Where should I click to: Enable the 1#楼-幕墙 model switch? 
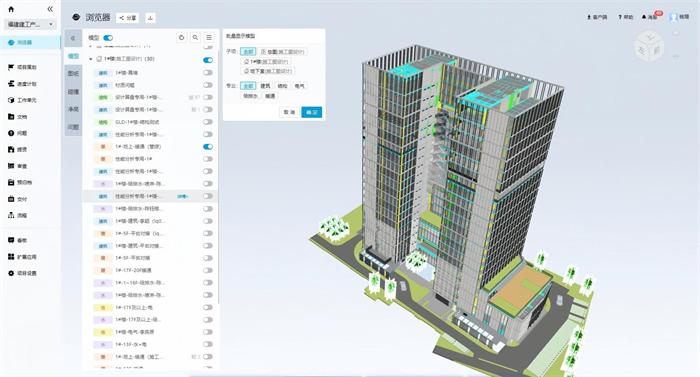[208, 72]
